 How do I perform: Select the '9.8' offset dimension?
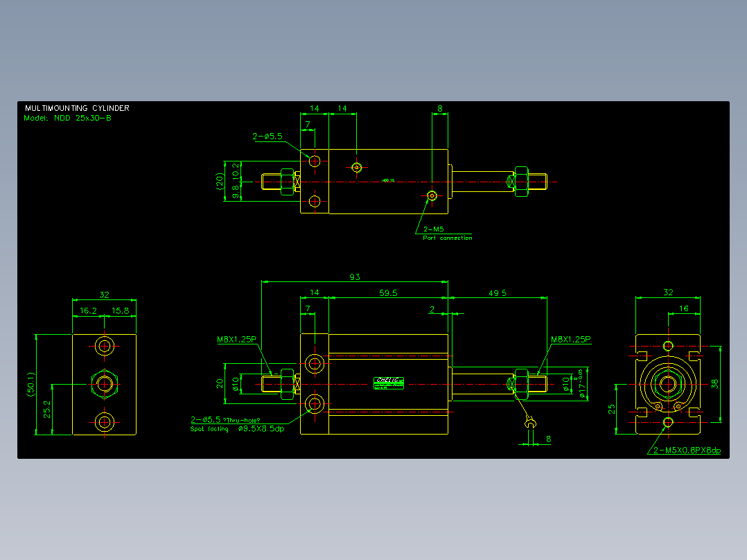click(x=236, y=192)
